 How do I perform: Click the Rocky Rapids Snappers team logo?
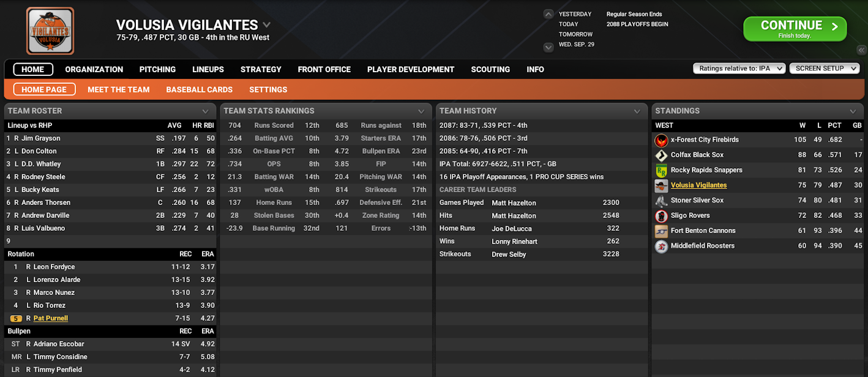[661, 170]
